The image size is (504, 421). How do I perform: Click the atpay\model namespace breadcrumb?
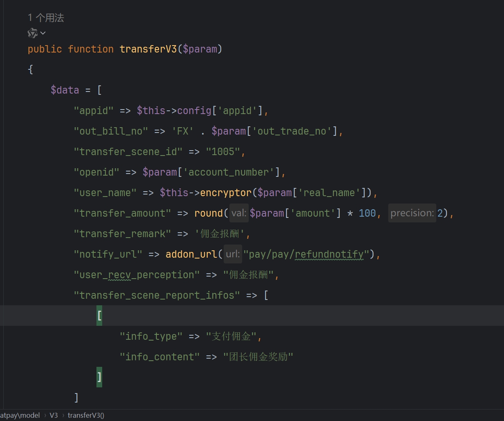20,415
